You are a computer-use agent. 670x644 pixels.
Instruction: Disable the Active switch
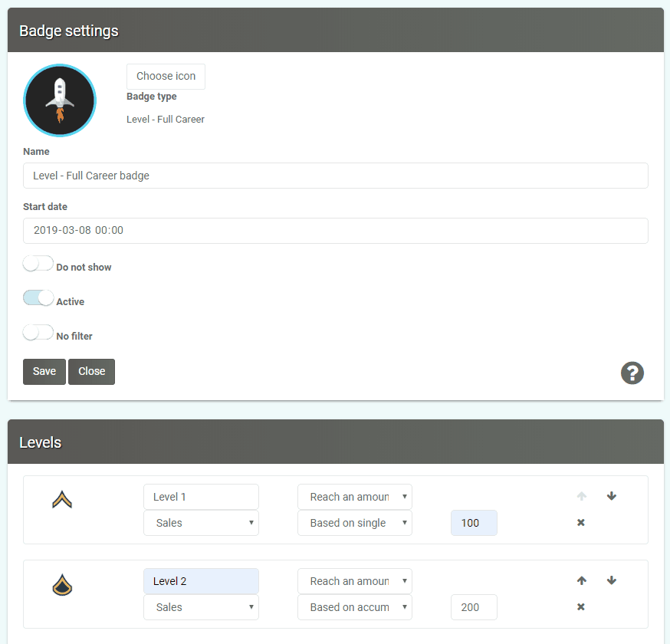(38, 298)
